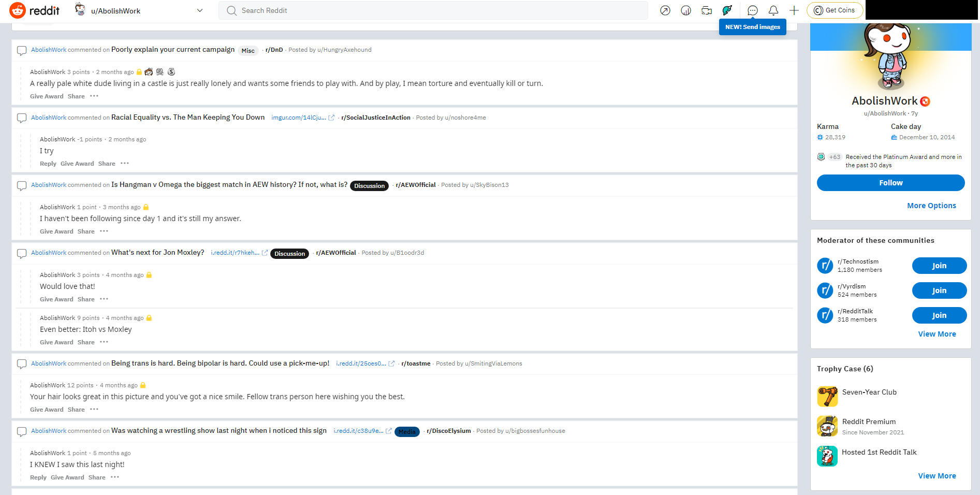Open more options on the pale white dude comment
This screenshot has height=495, width=980.
[x=94, y=96]
